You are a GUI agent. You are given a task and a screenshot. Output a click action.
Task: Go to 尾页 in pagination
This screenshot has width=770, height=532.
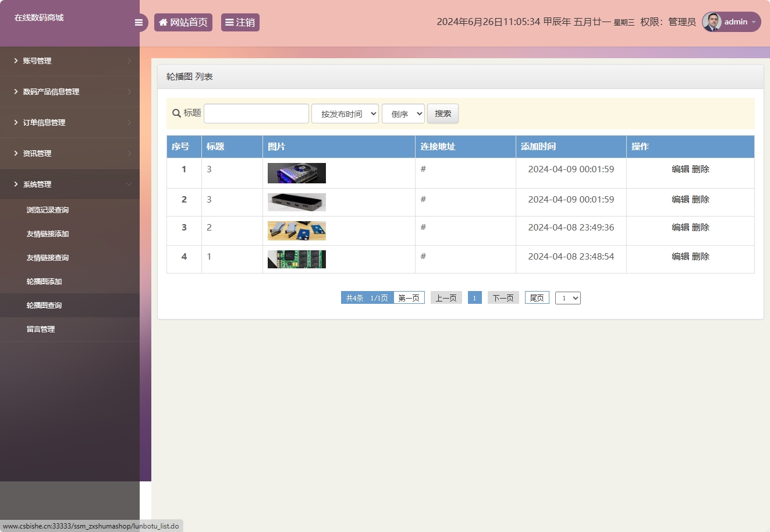coord(536,297)
